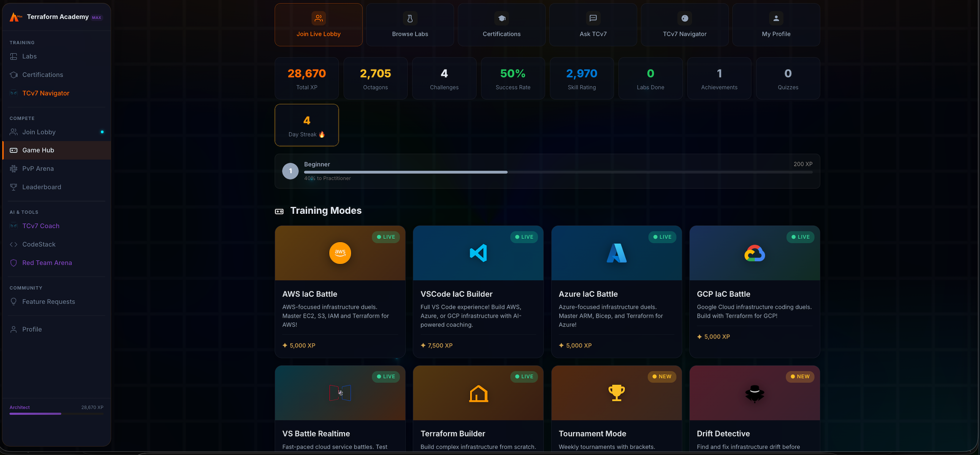Click the Beginner level progress bar

[558, 172]
